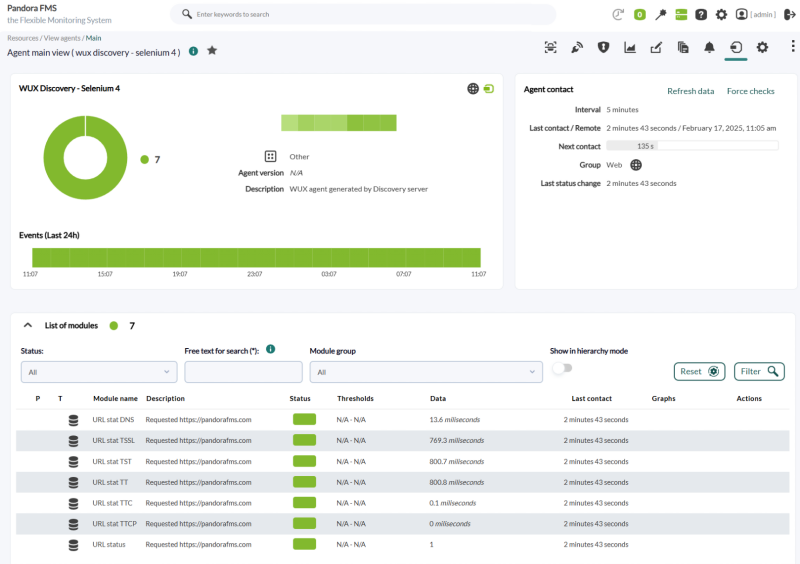This screenshot has height=564, width=800.
Task: Open the agent scan view tab icon
Action: click(551, 47)
